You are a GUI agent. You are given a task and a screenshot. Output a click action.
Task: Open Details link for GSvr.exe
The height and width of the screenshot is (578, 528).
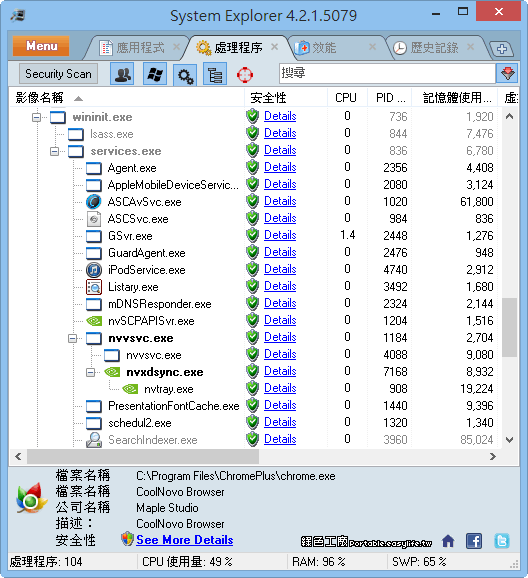click(280, 235)
